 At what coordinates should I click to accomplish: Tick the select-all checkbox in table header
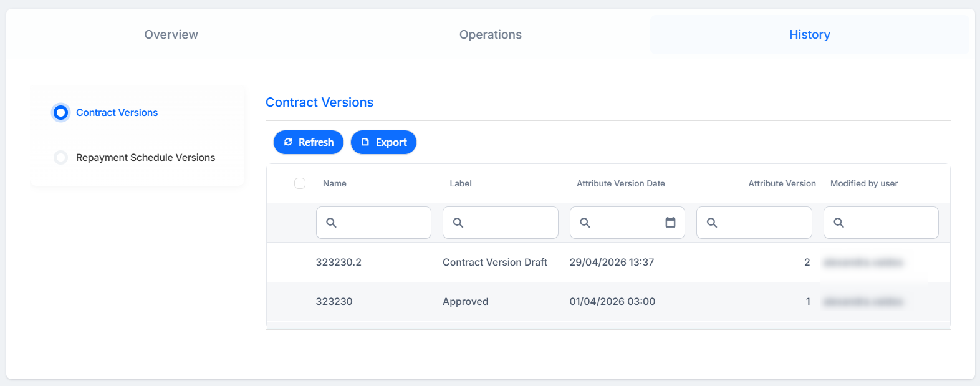pos(300,183)
